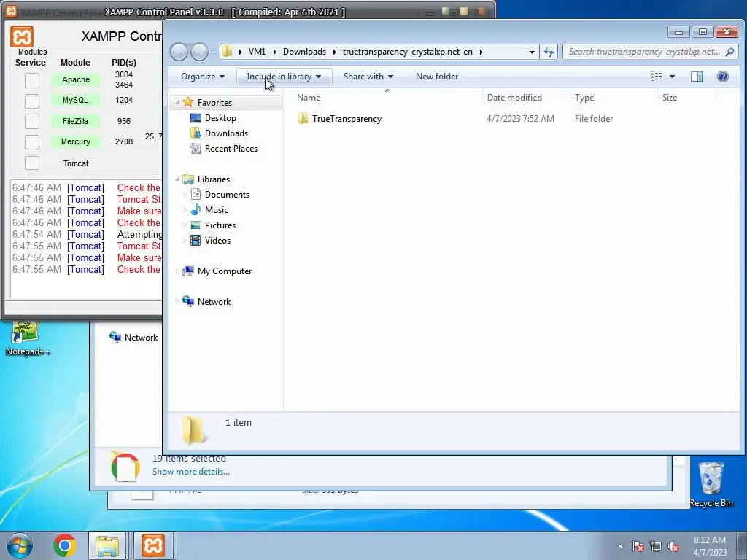Click the Notepad++ desktop shortcut
The width and height of the screenshot is (747, 560).
(26, 339)
